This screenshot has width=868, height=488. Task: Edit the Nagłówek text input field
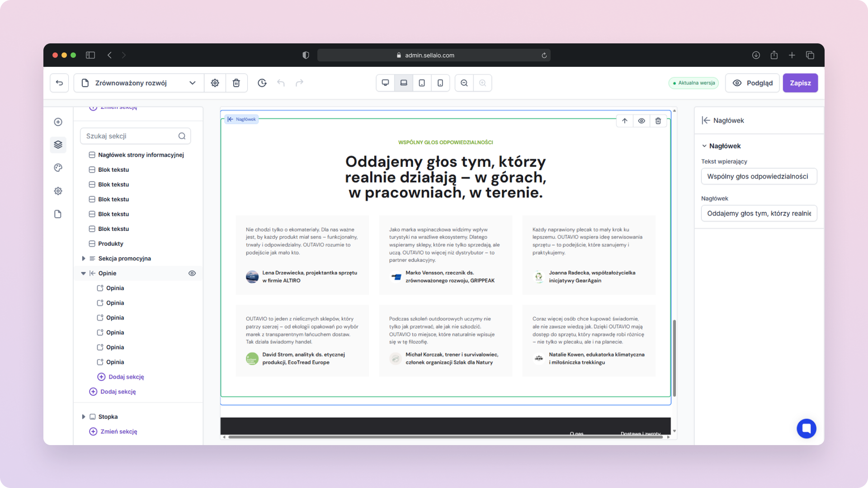[x=759, y=213]
